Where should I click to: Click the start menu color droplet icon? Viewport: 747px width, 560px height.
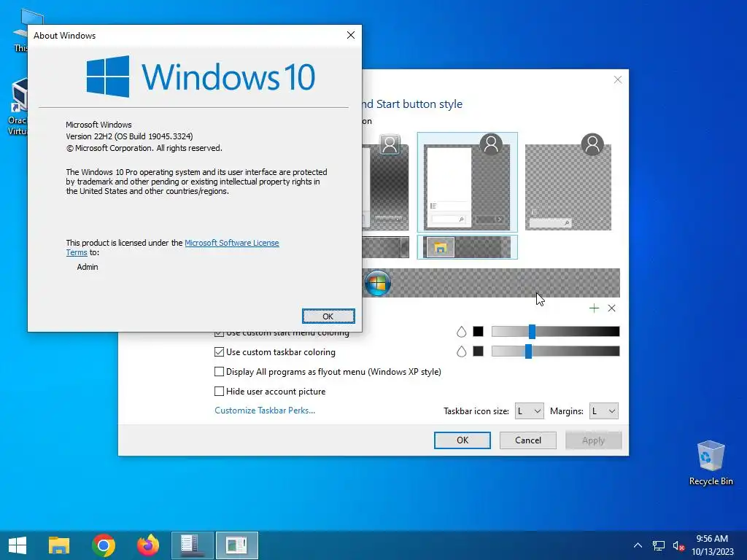461,332
